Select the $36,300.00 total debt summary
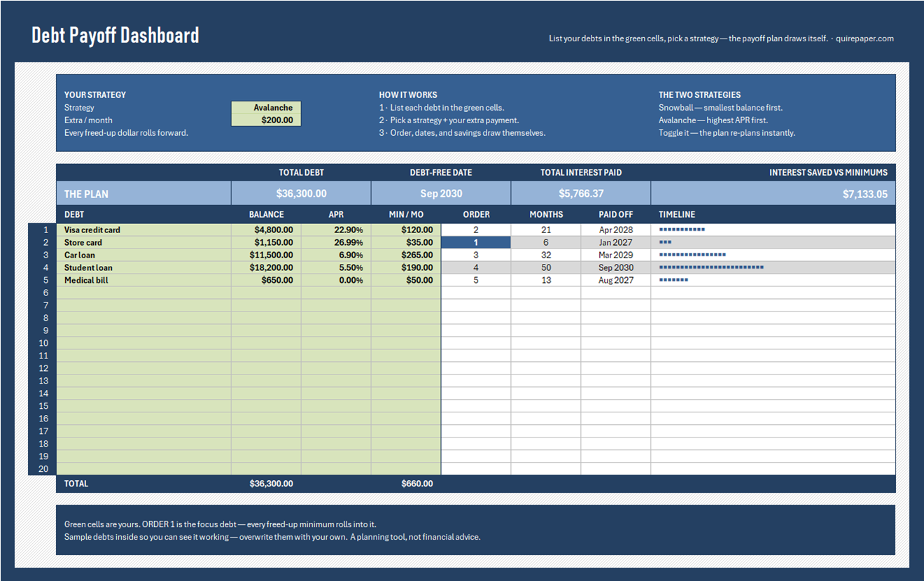This screenshot has height=581, width=924. click(301, 194)
